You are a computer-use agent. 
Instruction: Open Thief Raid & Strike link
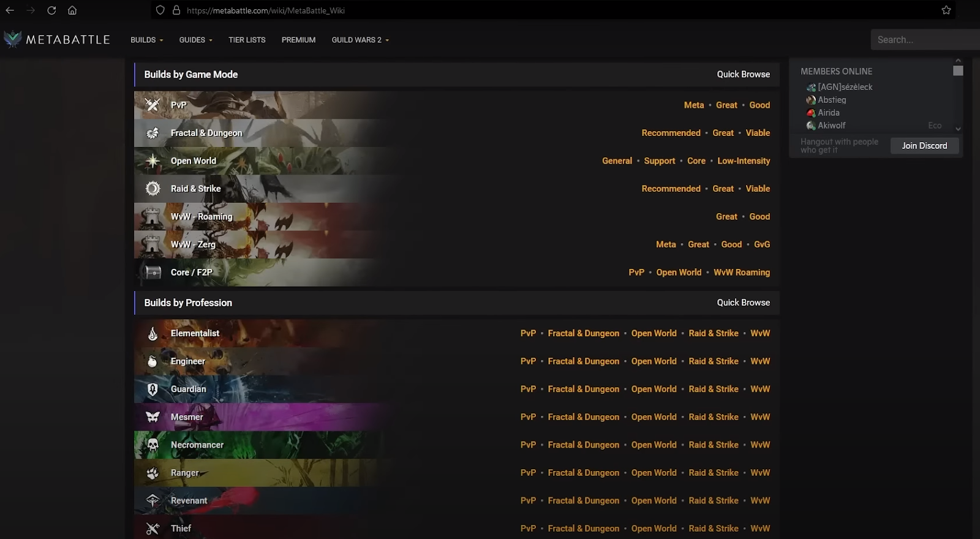pos(714,529)
